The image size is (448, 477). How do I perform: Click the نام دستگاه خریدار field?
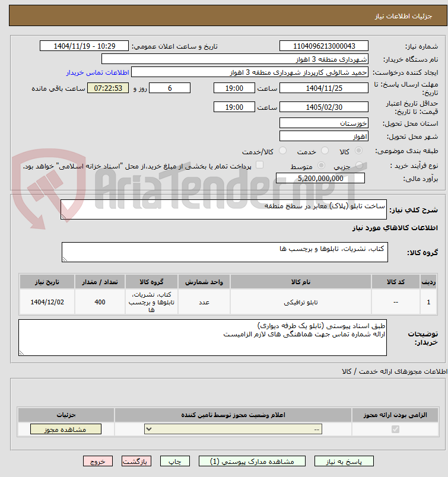point(234,59)
